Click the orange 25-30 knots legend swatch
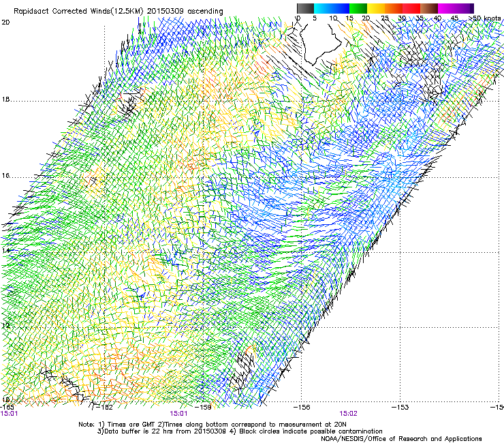 (x=394, y=8)
